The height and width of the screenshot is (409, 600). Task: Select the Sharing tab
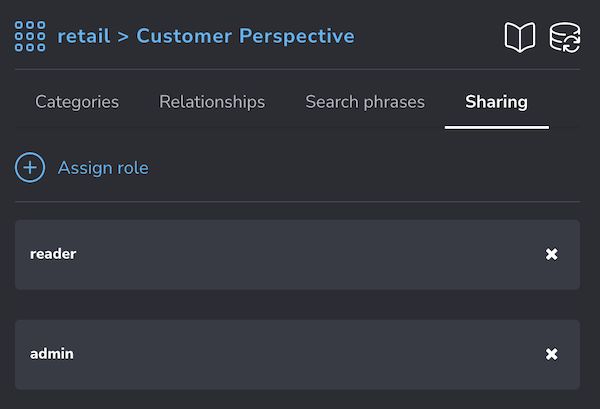click(x=496, y=102)
